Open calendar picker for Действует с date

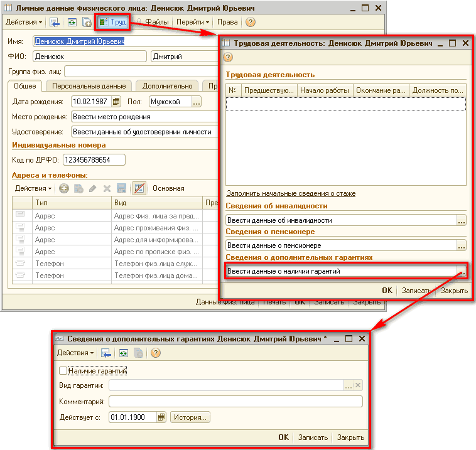pos(161,417)
